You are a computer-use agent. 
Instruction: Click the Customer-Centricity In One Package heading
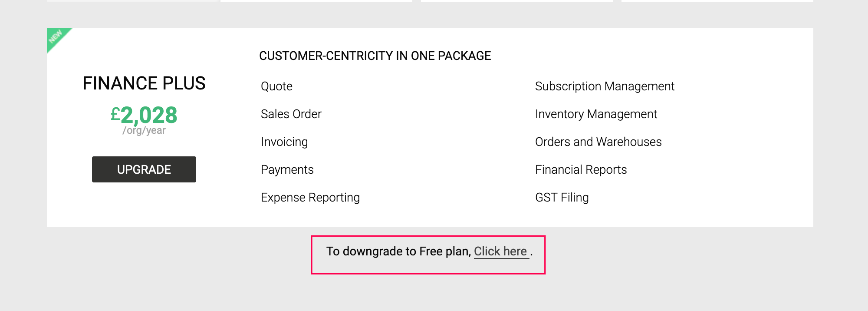pos(375,56)
